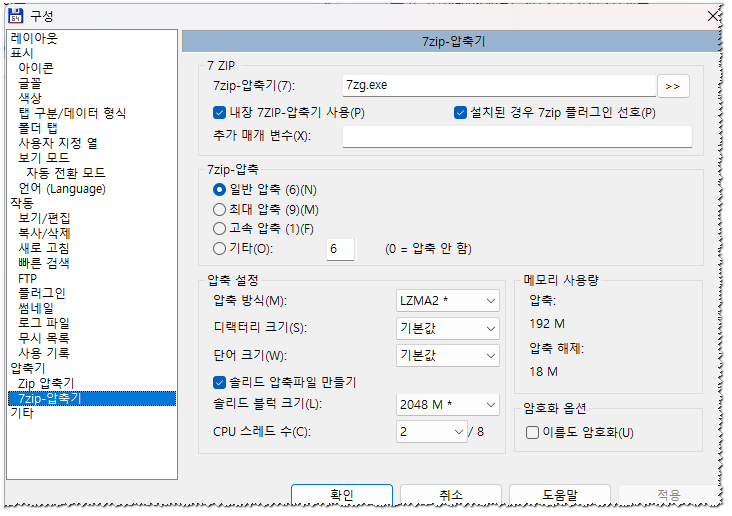Open 탭 구분/데이터 형식 settings page
The width and height of the screenshot is (732, 516).
72,113
